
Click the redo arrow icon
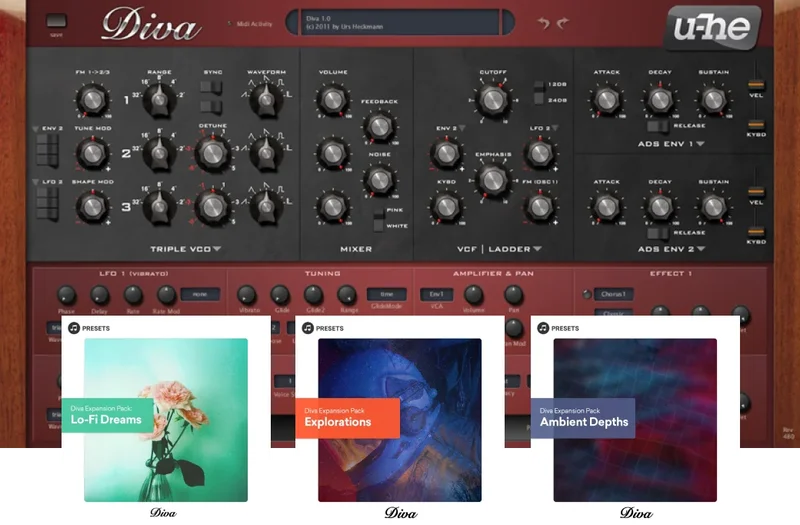(x=563, y=22)
